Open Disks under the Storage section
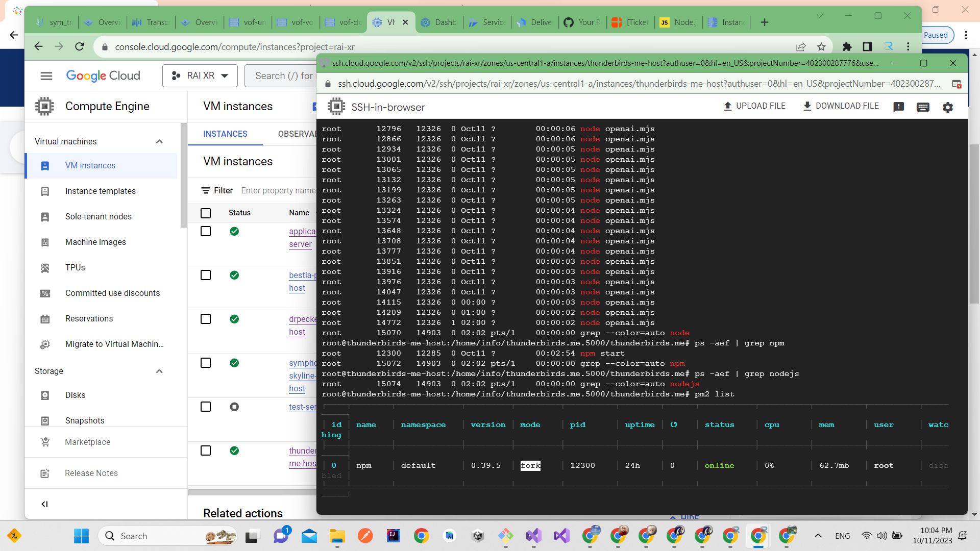The height and width of the screenshot is (551, 980). [x=76, y=395]
